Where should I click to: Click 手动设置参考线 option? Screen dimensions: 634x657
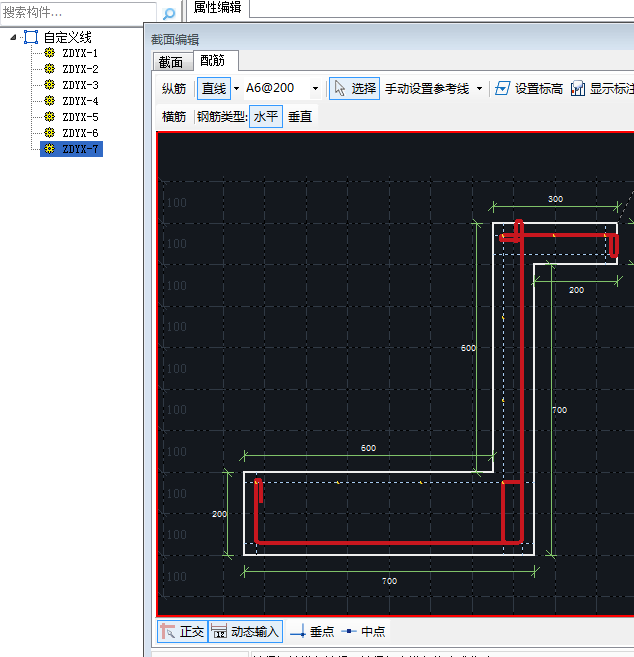click(x=427, y=89)
